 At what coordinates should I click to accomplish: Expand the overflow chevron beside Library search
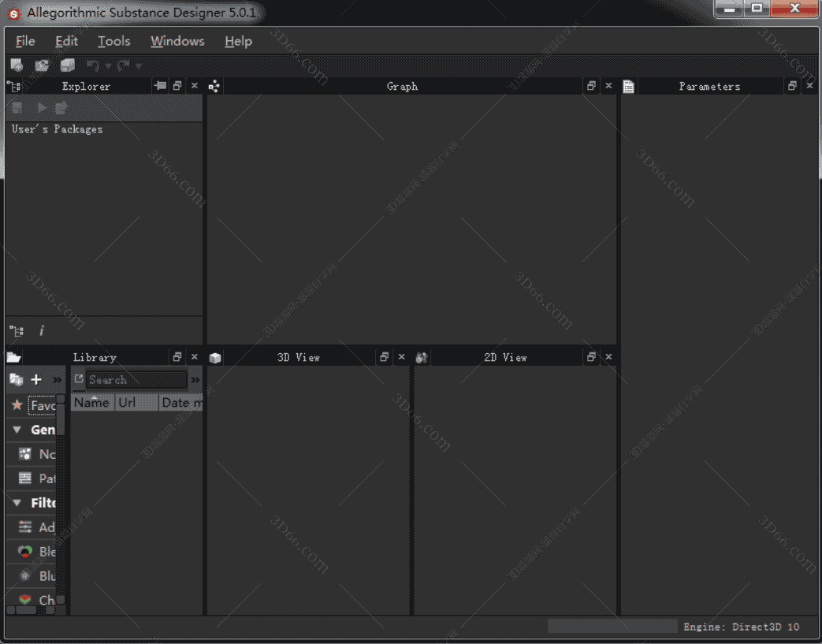[195, 380]
